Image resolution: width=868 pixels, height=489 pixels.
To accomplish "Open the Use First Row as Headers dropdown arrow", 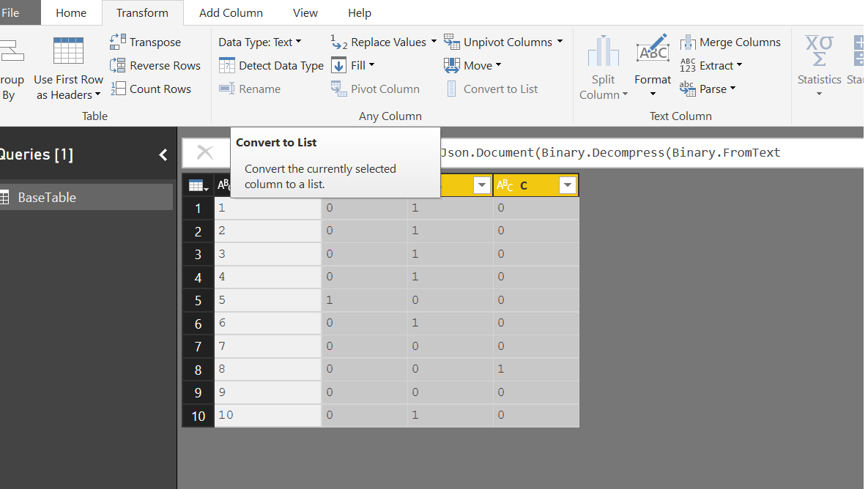I will (x=98, y=94).
